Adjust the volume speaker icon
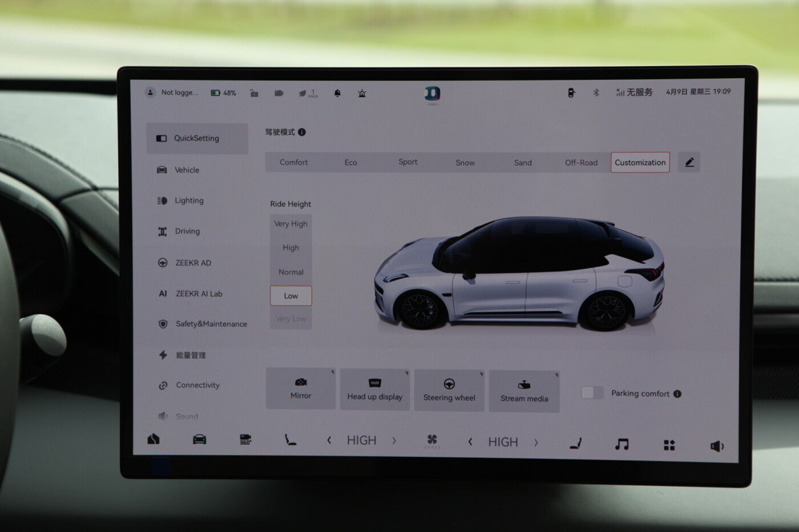This screenshot has height=532, width=799. pyautogui.click(x=717, y=446)
